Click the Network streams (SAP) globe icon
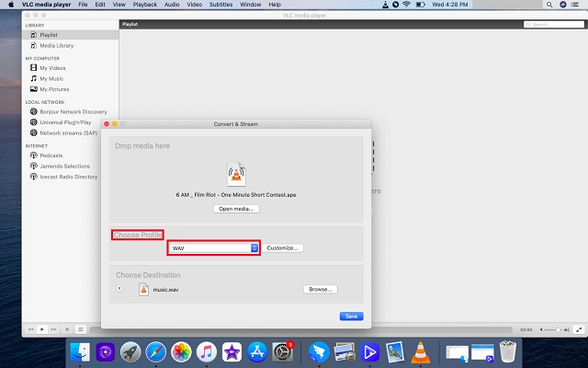The height and width of the screenshot is (368, 588). pyautogui.click(x=33, y=132)
